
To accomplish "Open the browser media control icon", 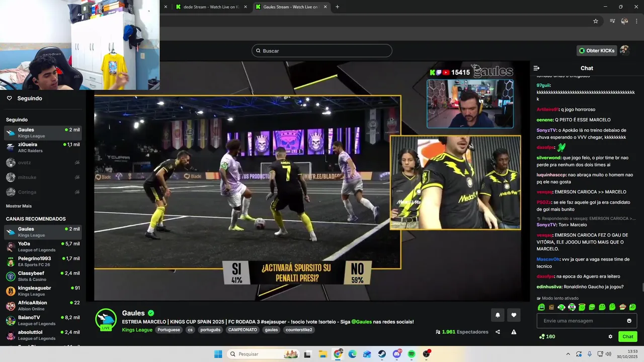I will (612, 21).
